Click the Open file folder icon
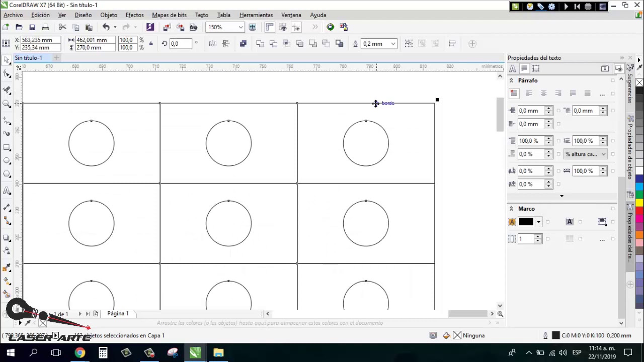Screen dimensions: 644x362 click(x=19, y=27)
